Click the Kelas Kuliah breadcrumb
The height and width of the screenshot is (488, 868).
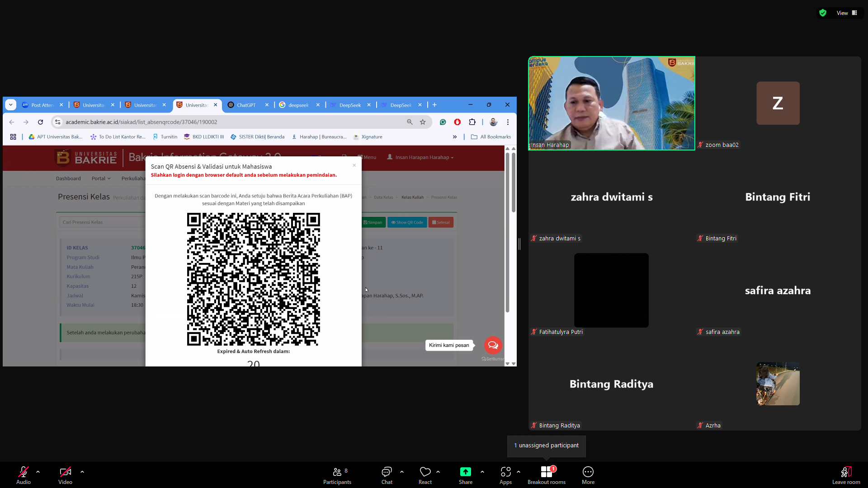pyautogui.click(x=412, y=197)
